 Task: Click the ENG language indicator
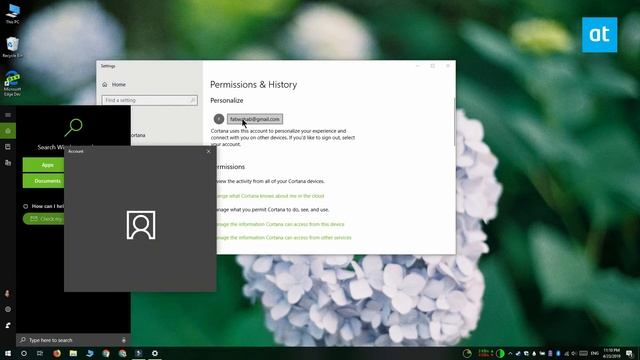click(595, 353)
